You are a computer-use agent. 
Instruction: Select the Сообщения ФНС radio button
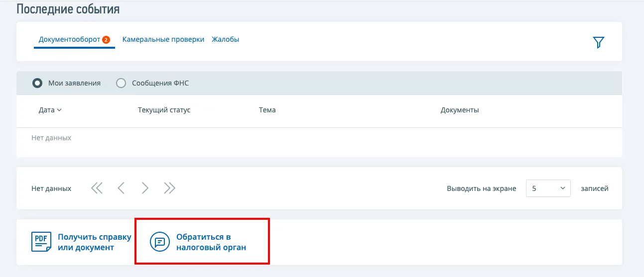121,83
